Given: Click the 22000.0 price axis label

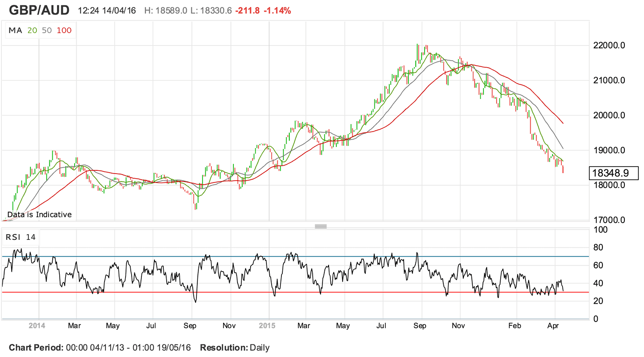Looking at the screenshot, I should pyautogui.click(x=609, y=45).
